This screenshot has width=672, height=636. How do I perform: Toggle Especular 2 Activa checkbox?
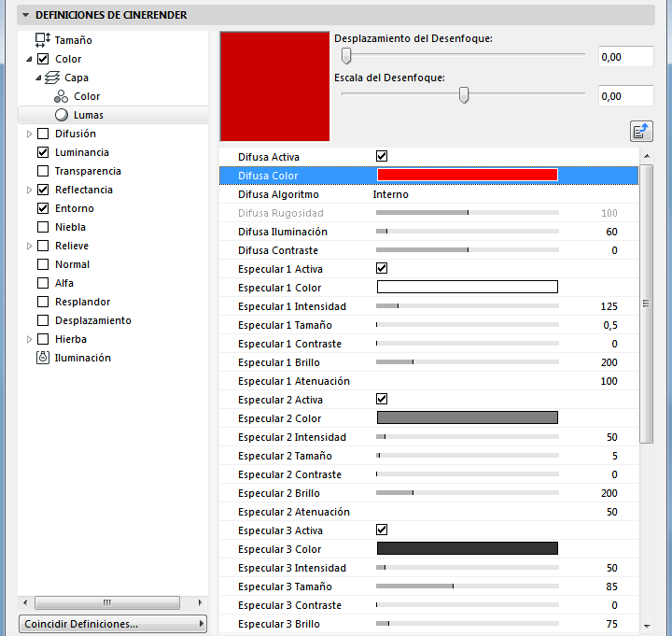(382, 400)
